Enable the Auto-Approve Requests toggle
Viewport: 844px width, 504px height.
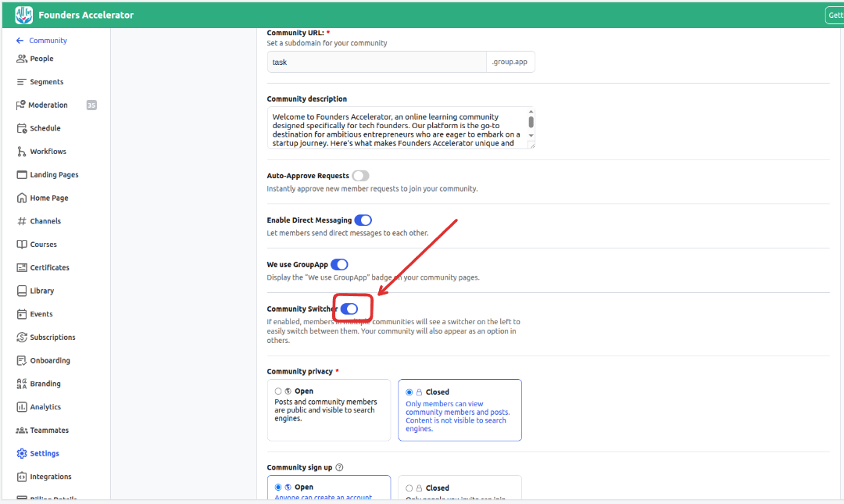(x=360, y=176)
